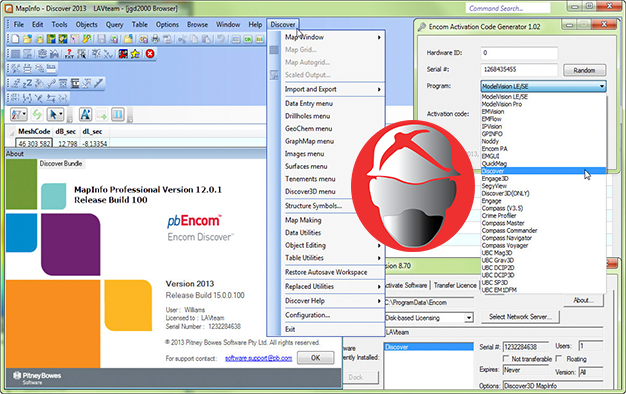Click the magnifier select icon beside question mark
The image size is (626, 394).
coord(82,53)
